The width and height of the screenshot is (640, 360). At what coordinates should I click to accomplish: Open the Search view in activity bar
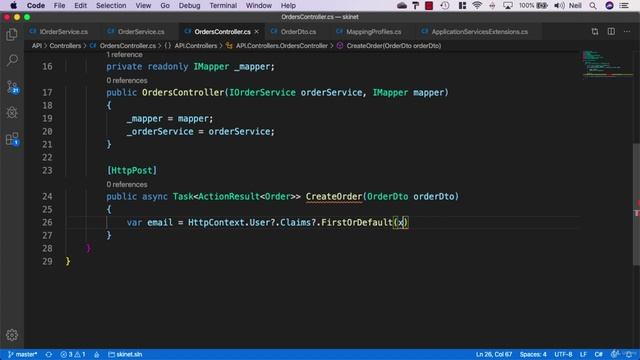[x=12, y=60]
